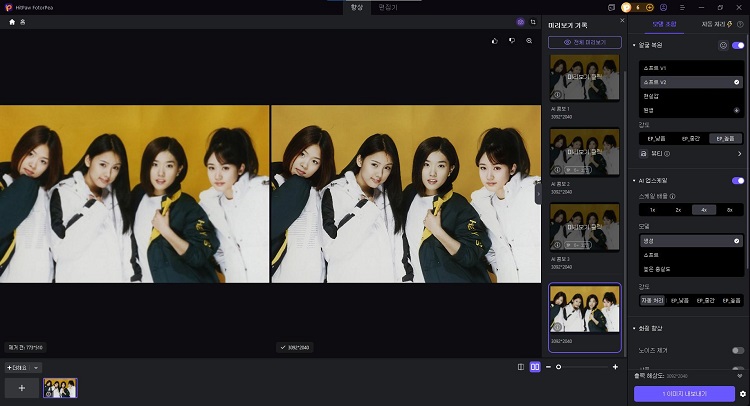Click the download icon in fourth face model row
Image resolution: width=750 pixels, height=406 pixels.
point(737,110)
